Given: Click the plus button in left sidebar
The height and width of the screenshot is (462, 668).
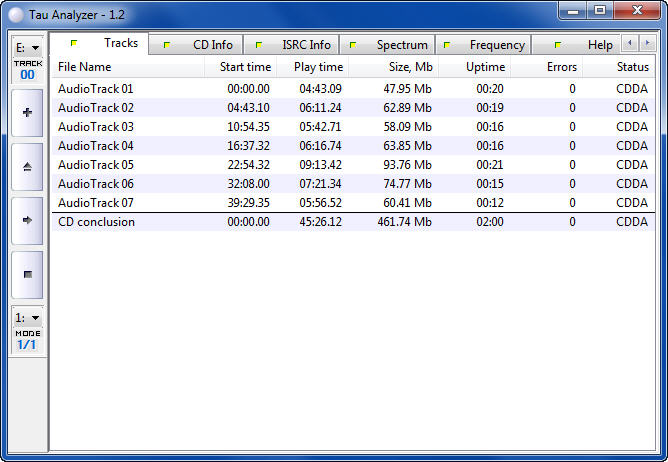Looking at the screenshot, I should pos(26,113).
